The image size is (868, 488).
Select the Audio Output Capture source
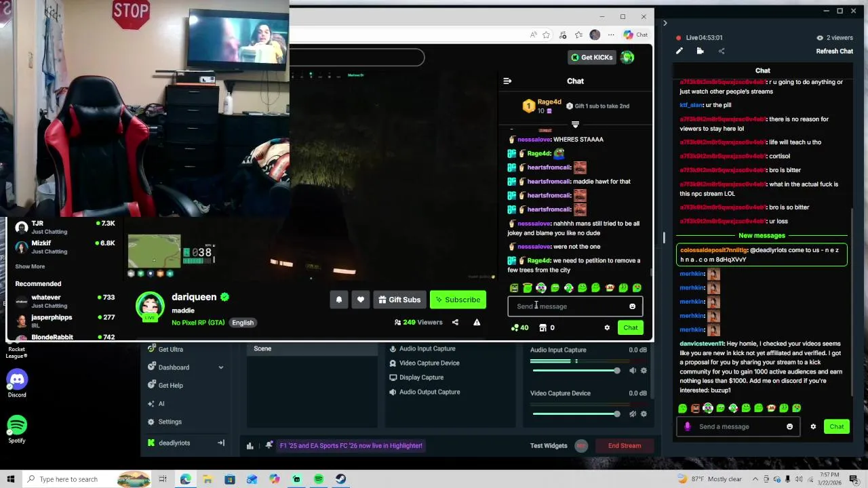429,392
